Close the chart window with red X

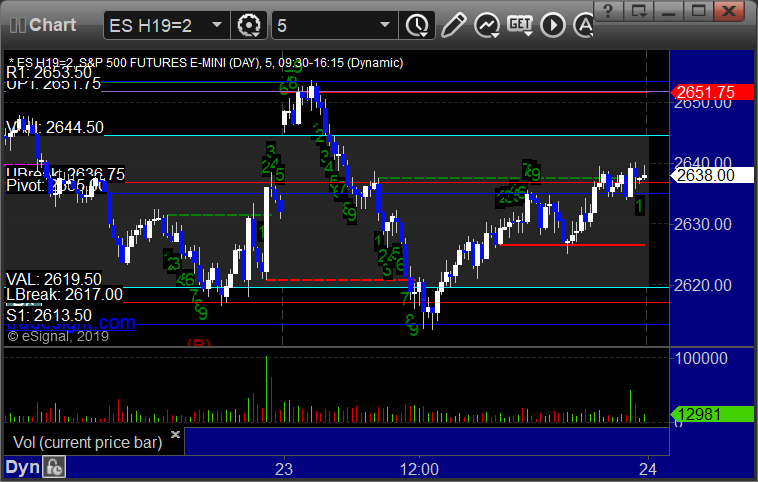tap(729, 10)
